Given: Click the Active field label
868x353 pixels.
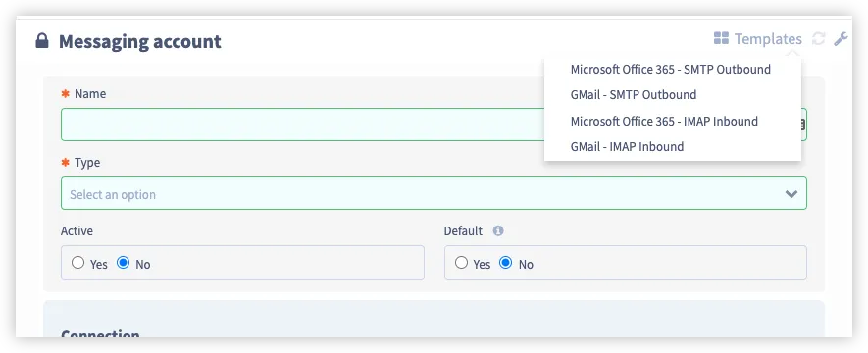Looking at the screenshot, I should [77, 230].
